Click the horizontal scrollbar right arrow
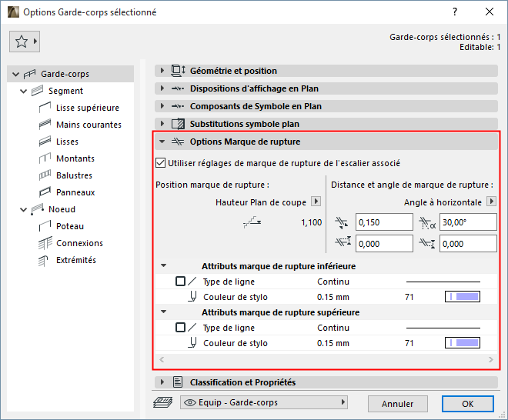Image resolution: width=508 pixels, height=420 pixels. pos(491,359)
